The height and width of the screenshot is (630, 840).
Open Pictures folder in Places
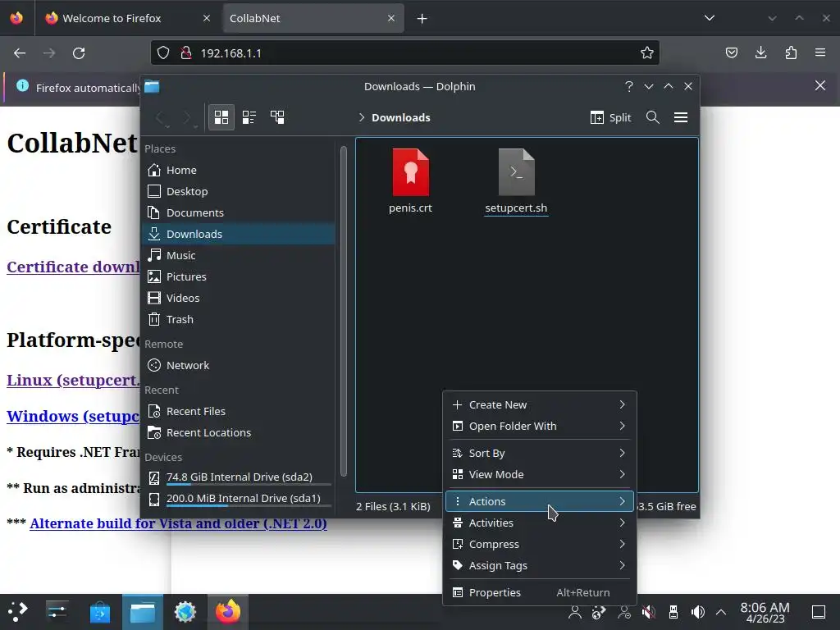click(239, 276)
